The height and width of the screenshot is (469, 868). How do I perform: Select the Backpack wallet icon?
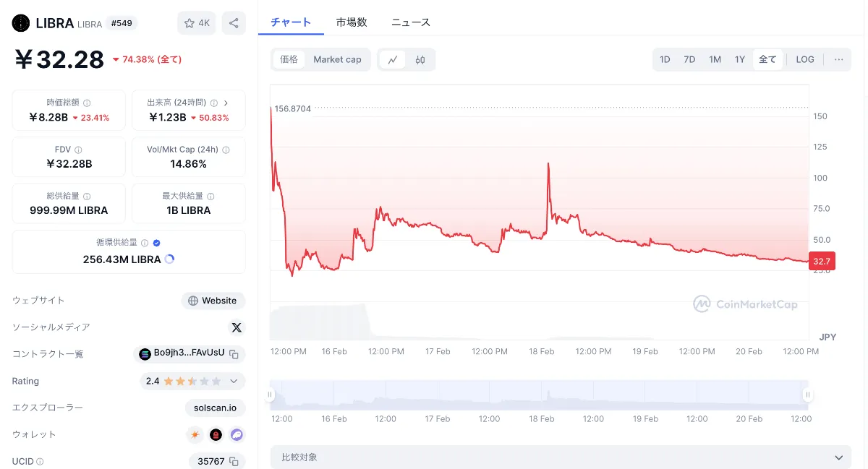point(215,434)
